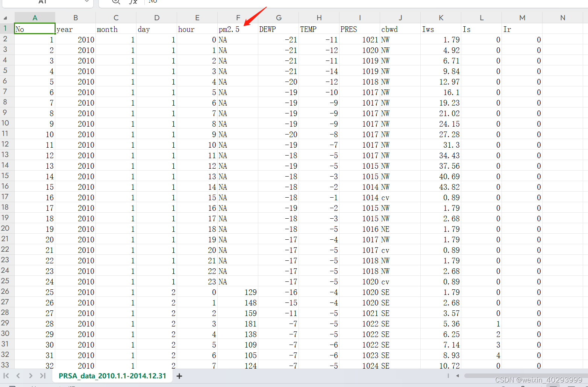Click the 'Is' header cell

[482, 29]
